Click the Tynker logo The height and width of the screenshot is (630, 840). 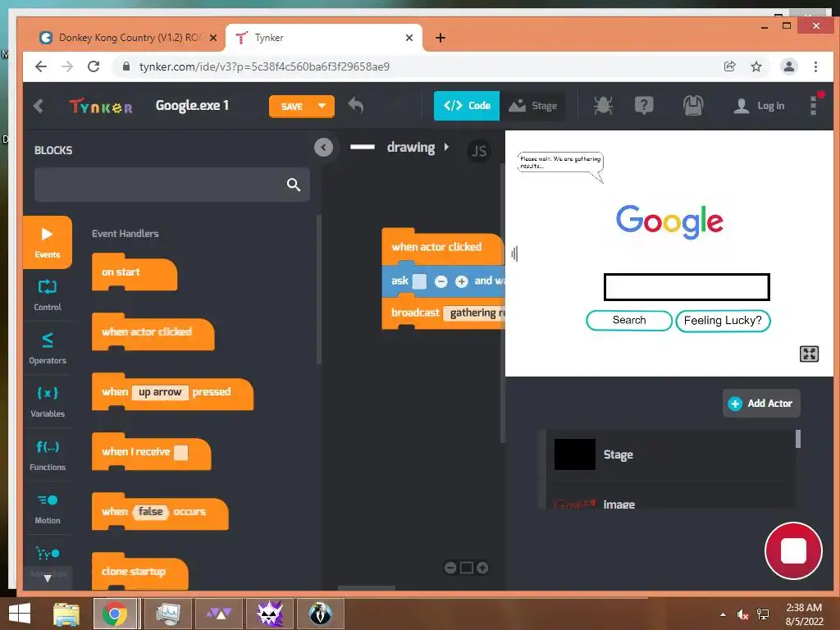point(101,106)
